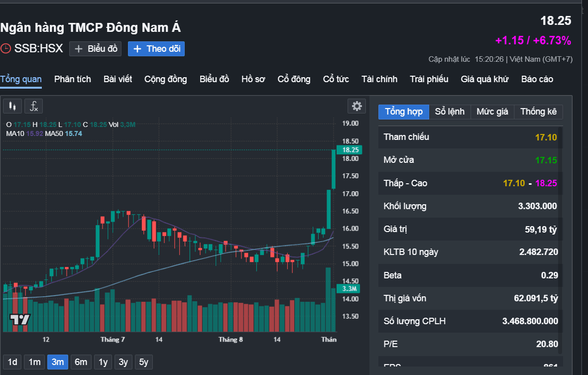Click the Mở cửa value 17.15
Viewport: 588px width, 375px height.
pyautogui.click(x=546, y=160)
